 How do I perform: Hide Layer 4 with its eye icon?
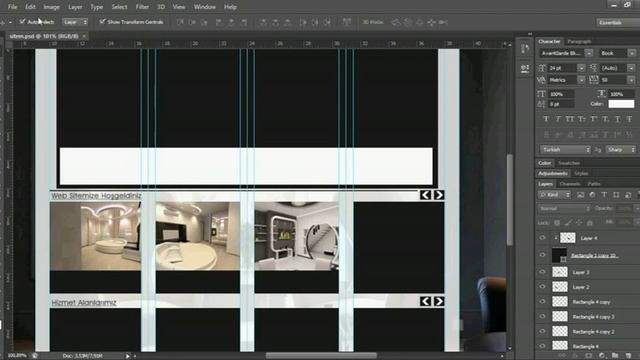(x=542, y=238)
